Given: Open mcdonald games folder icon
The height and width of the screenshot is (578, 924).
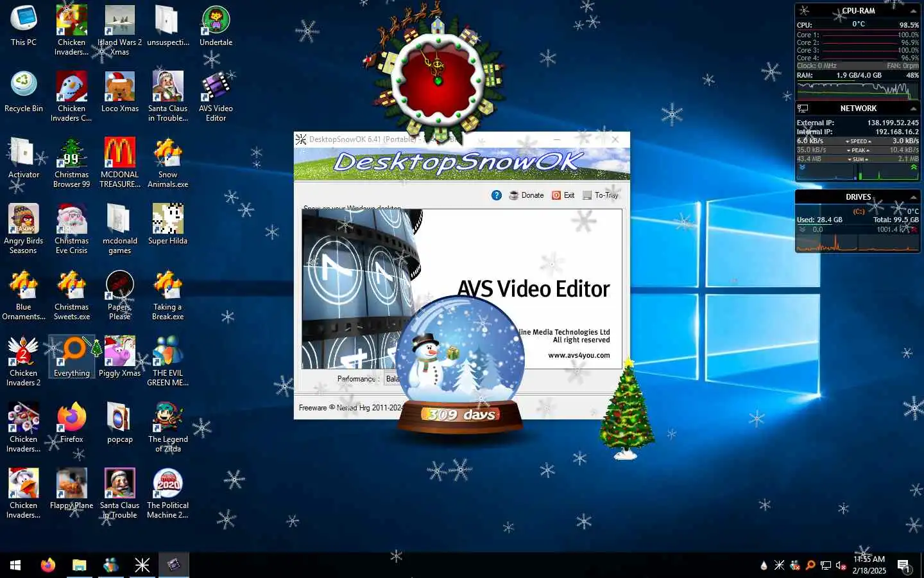Looking at the screenshot, I should click(119, 228).
